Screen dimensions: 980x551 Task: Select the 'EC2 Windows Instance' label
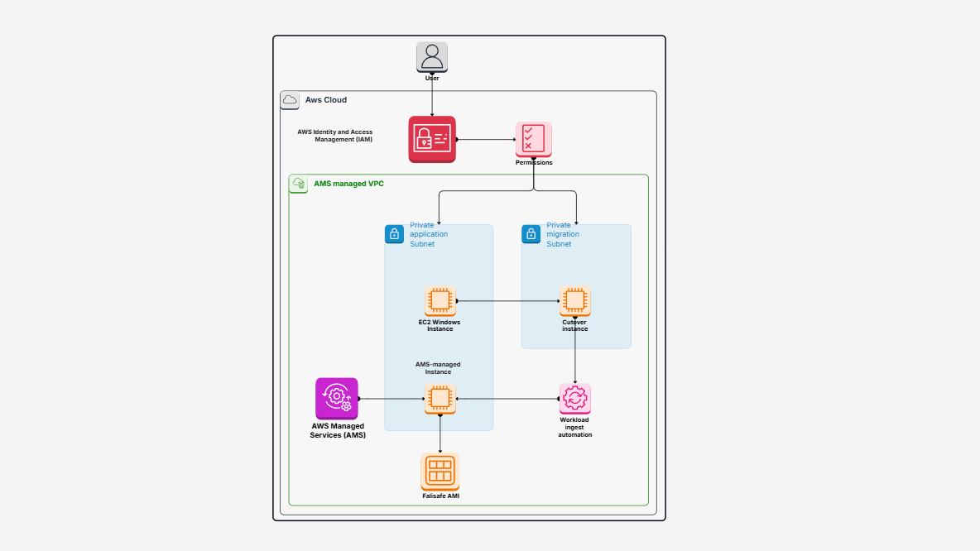[x=440, y=325]
